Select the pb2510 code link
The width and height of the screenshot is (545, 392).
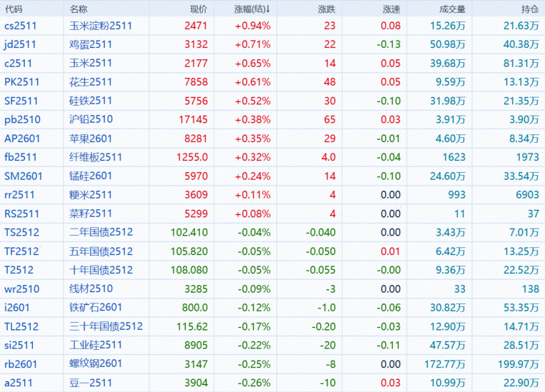21,119
